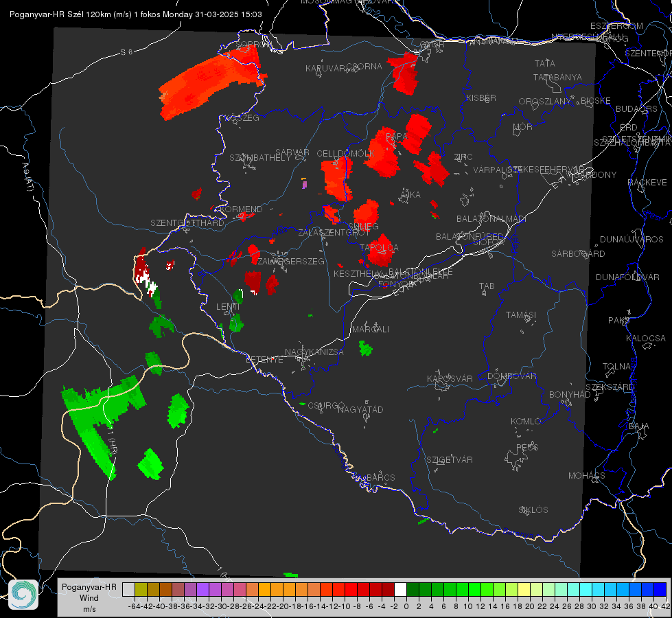Click the 'DUNAFOLDVAR' city label
The height and width of the screenshot is (618, 672).
627,277
